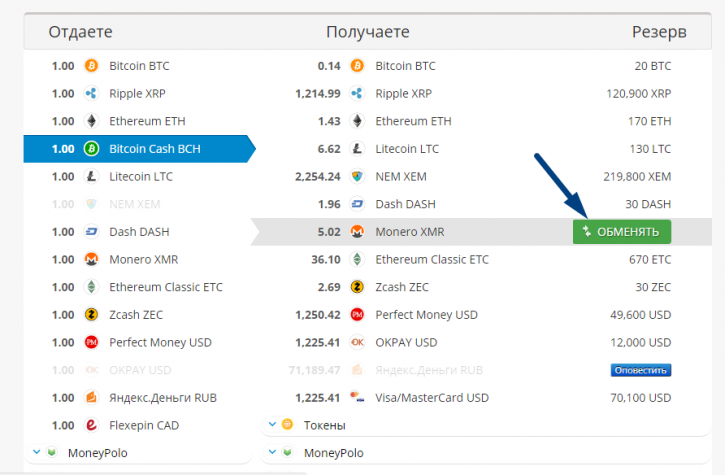Select Monero XMR label in Получаете list
725x475 pixels.
pos(410,232)
